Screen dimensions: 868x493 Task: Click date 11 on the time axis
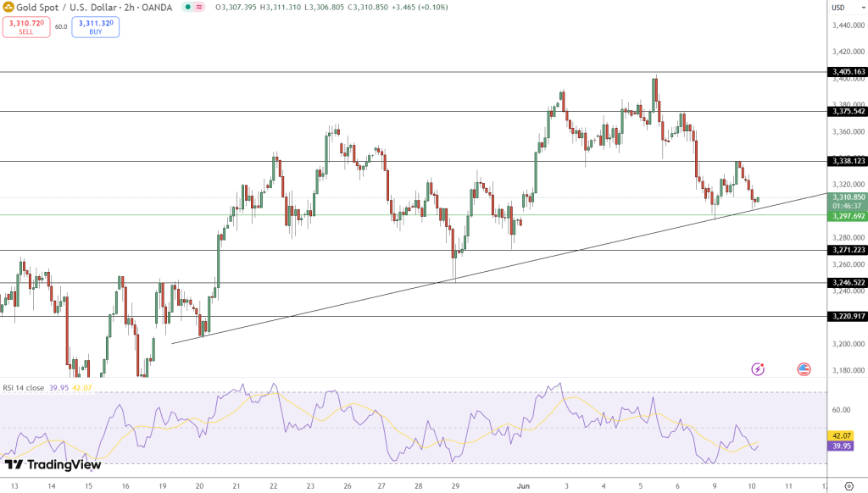[788, 486]
